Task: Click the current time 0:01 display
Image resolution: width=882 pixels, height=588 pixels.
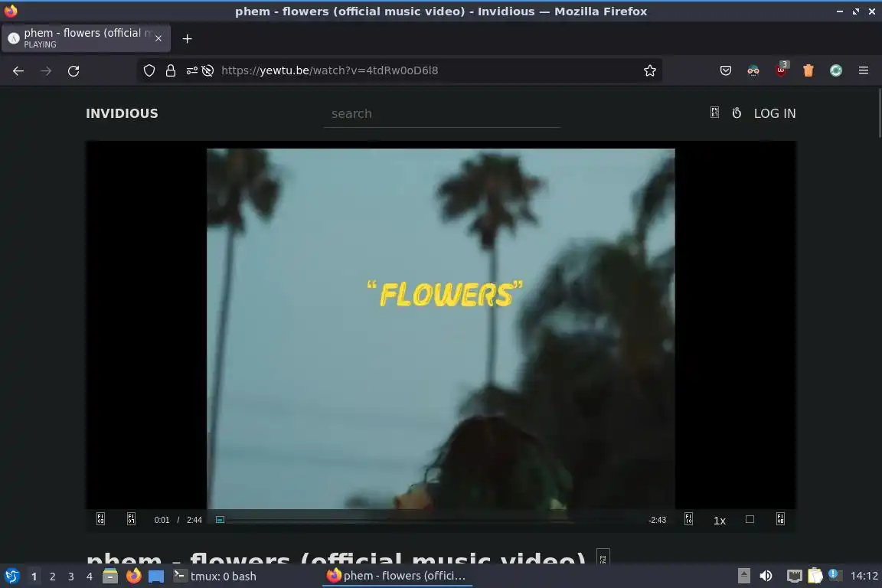Action: [162, 520]
